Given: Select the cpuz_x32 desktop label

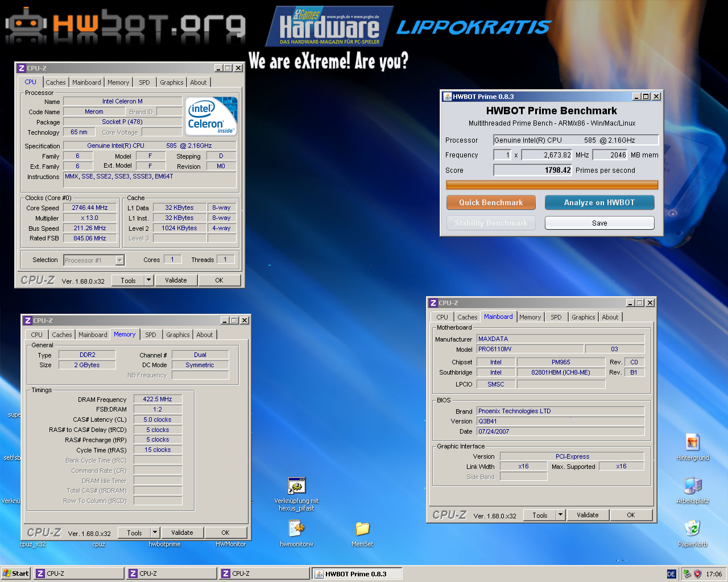Looking at the screenshot, I should tap(32, 544).
